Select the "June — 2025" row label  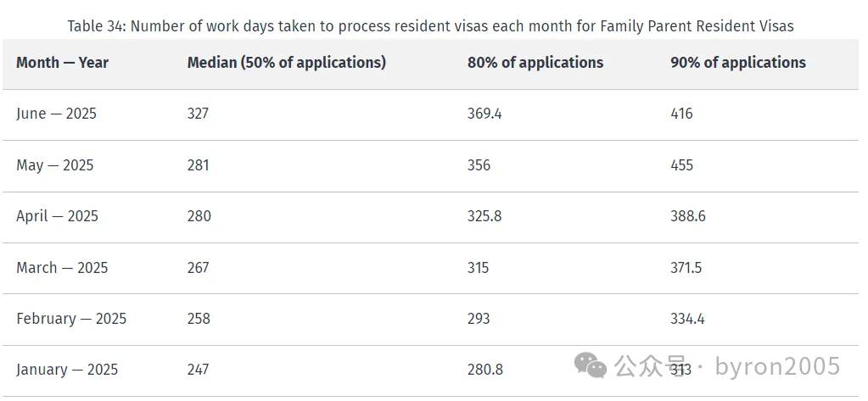(56, 114)
